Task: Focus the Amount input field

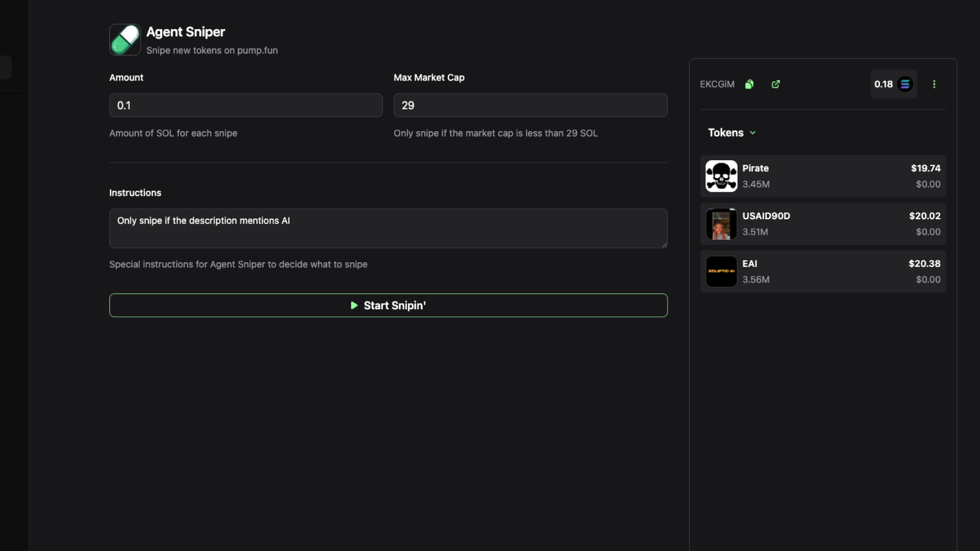Action: 246,105
